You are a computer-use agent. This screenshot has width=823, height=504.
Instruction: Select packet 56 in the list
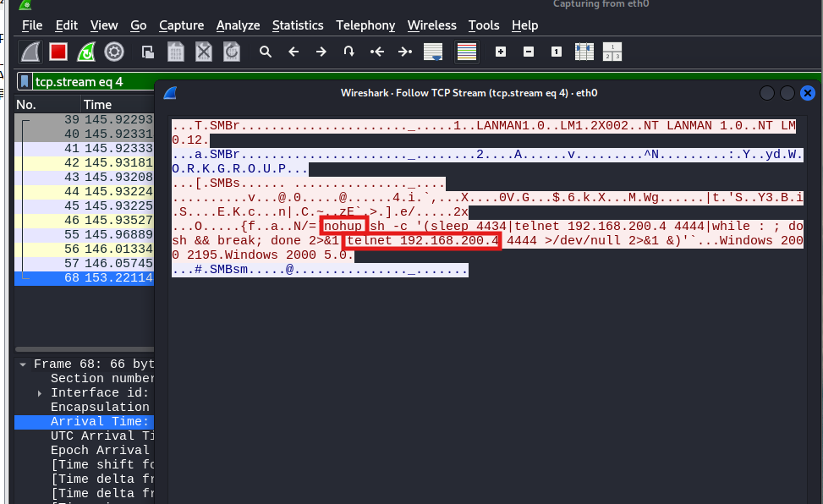85,249
